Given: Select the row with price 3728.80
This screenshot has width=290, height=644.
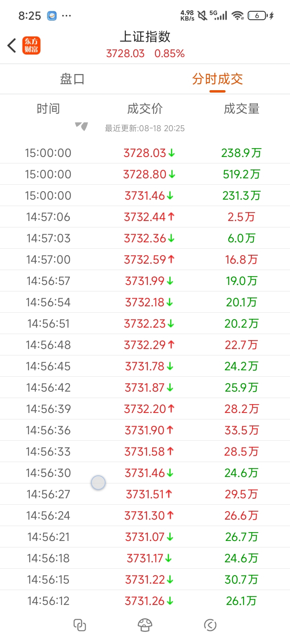Looking at the screenshot, I should (145, 174).
